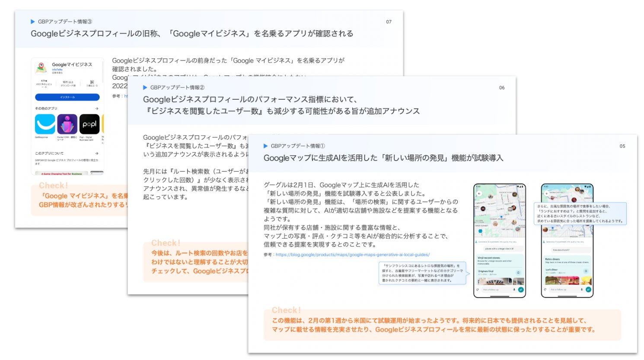This screenshot has width=644, height=360.
Task: Click the Check! heading on the front slide
Action: pos(286,310)
